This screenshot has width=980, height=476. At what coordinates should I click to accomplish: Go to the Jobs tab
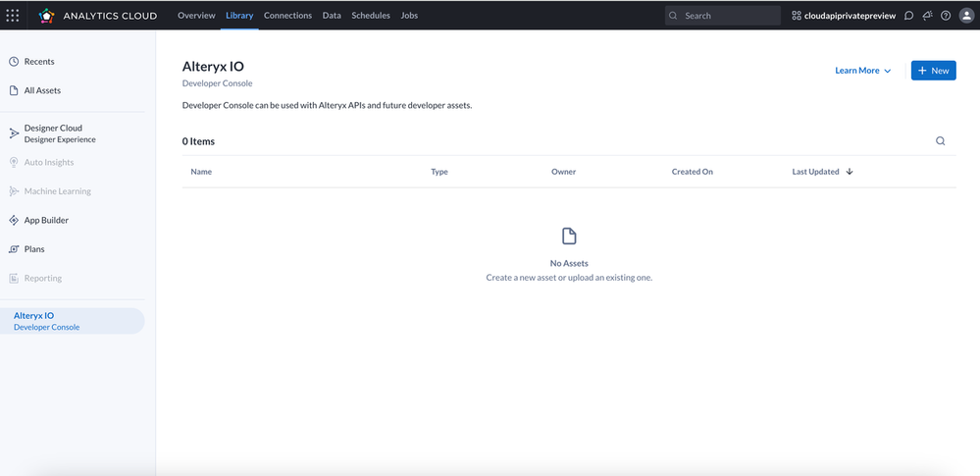tap(409, 16)
